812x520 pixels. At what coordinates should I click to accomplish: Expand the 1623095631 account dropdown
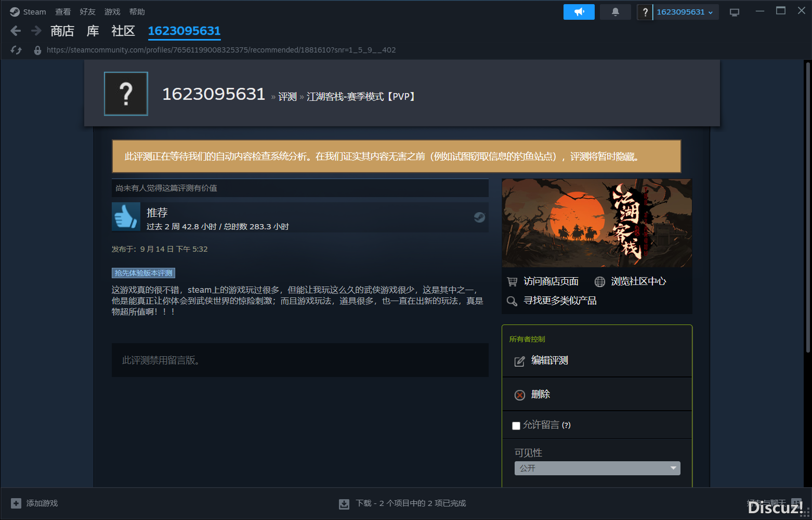click(685, 12)
